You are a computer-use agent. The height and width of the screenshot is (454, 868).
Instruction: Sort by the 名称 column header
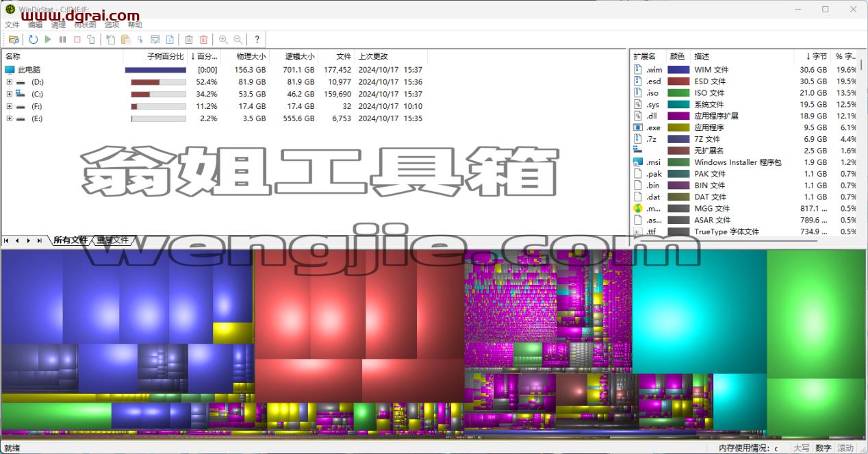pyautogui.click(x=62, y=57)
